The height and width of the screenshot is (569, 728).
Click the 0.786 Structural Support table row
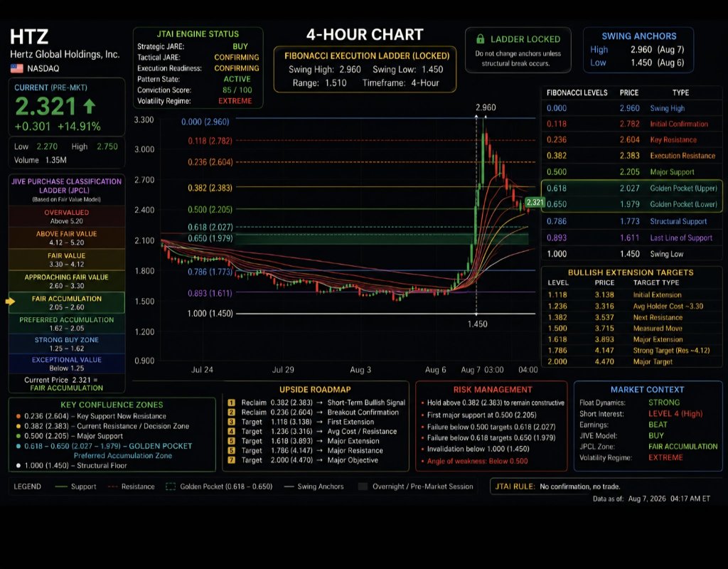coord(632,221)
